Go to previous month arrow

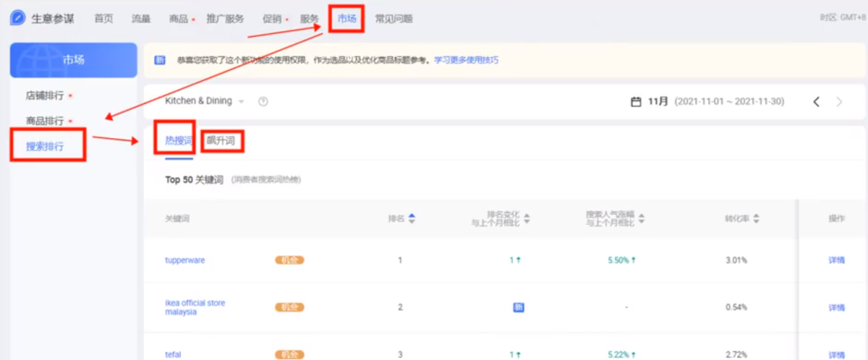point(817,102)
